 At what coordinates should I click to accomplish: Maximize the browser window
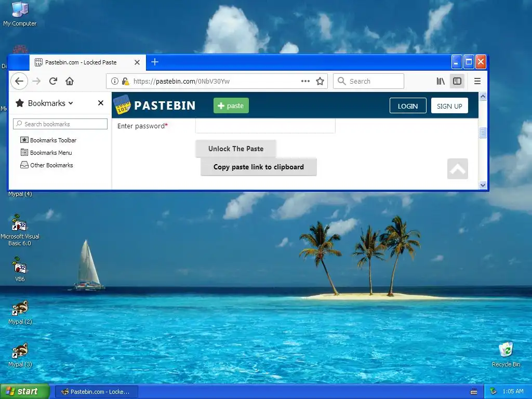coord(469,62)
